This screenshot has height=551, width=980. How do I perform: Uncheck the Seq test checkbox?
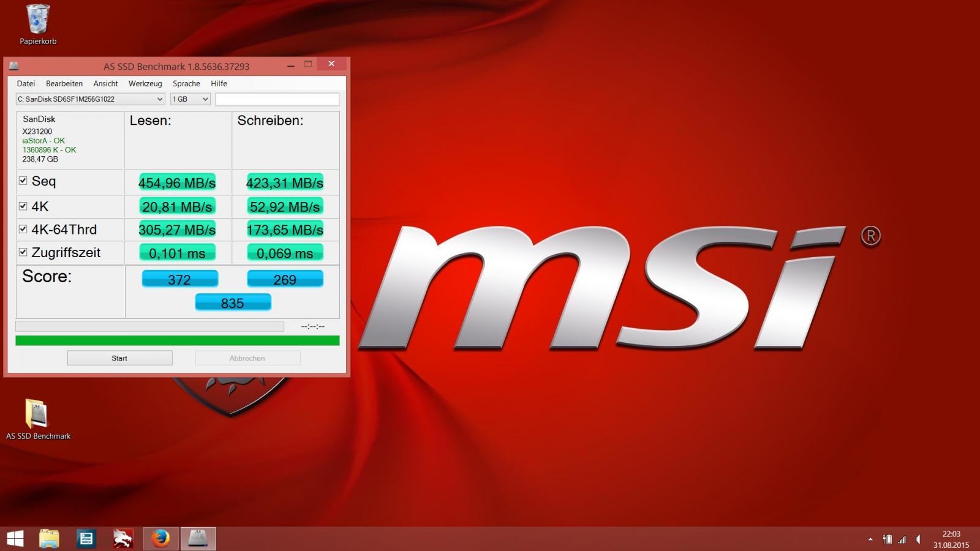pos(23,181)
